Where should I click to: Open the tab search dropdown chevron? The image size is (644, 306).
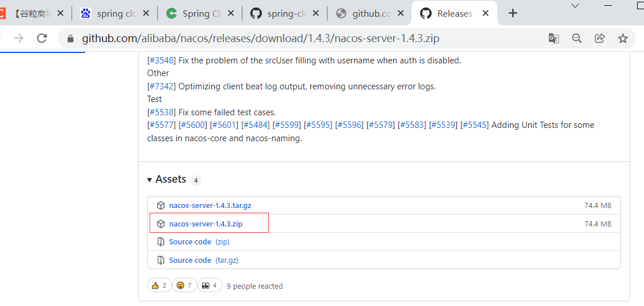[x=575, y=5]
